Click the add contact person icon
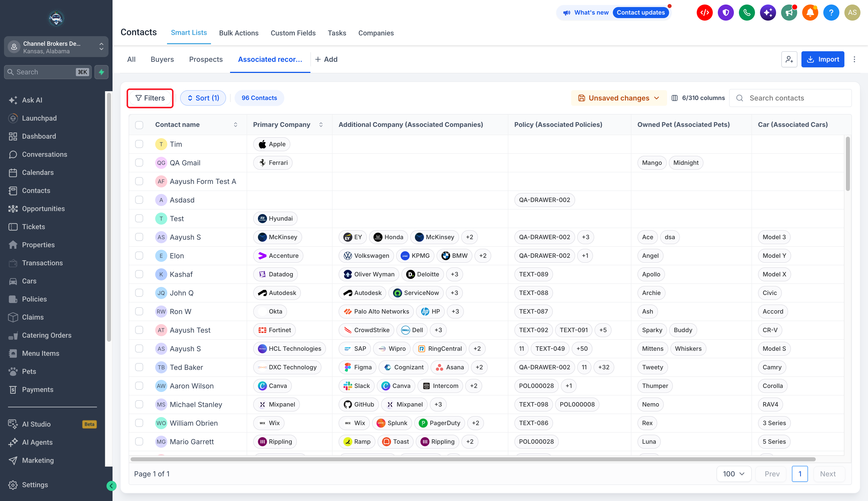Viewport: 868px width, 501px height. tap(789, 60)
